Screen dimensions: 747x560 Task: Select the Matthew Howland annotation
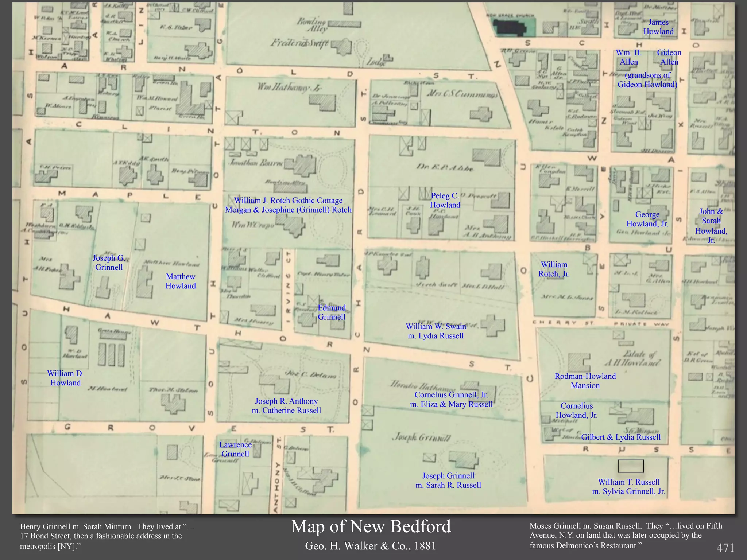point(181,281)
